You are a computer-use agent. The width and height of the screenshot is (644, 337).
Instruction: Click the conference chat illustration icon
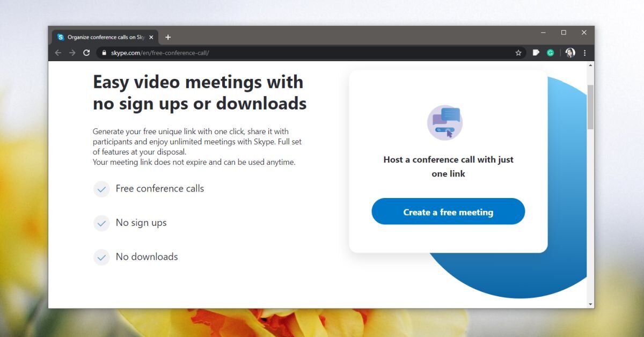[445, 123]
